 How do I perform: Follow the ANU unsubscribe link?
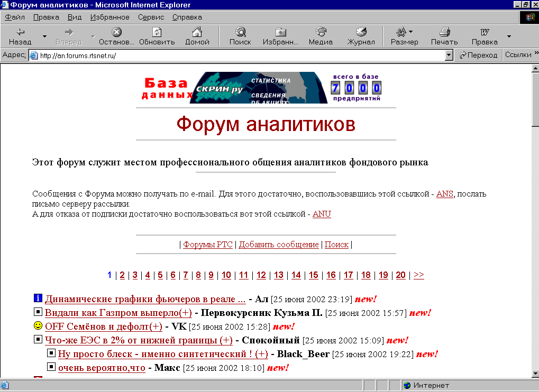pyautogui.click(x=322, y=214)
